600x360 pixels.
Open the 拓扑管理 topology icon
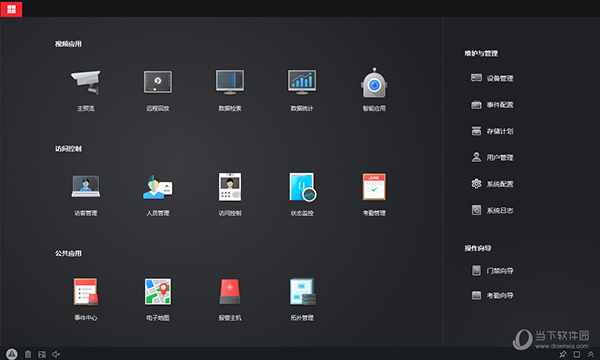click(x=302, y=292)
